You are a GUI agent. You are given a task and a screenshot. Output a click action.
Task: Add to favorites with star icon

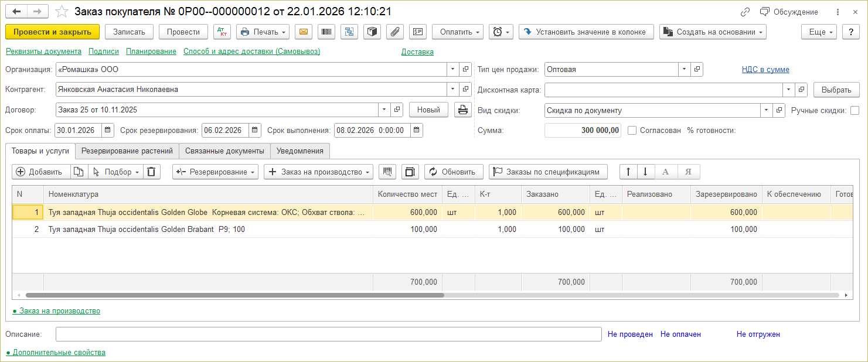[x=62, y=12]
